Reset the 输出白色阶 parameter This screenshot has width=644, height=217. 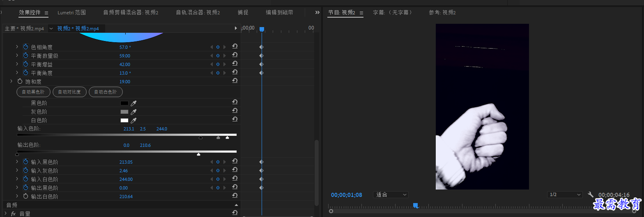click(235, 196)
